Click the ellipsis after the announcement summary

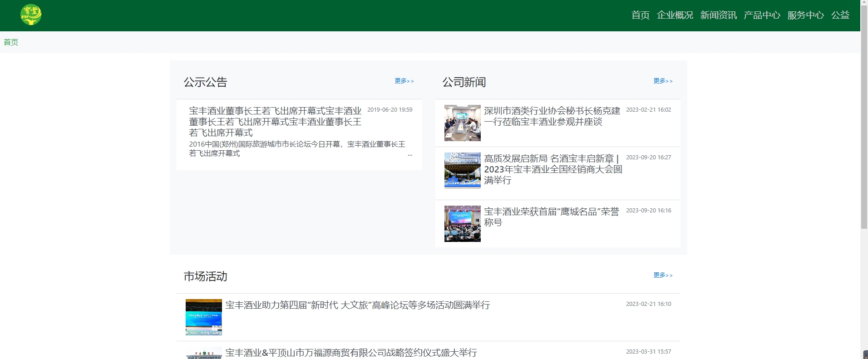click(410, 155)
